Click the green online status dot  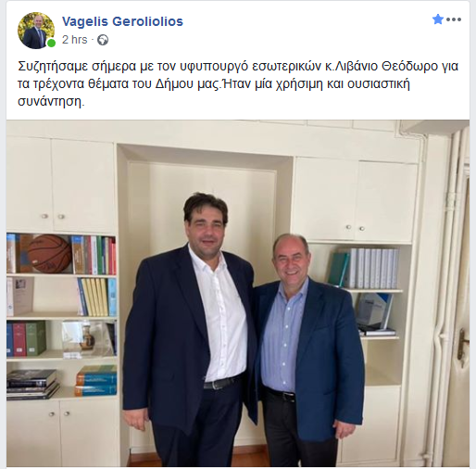(51, 43)
